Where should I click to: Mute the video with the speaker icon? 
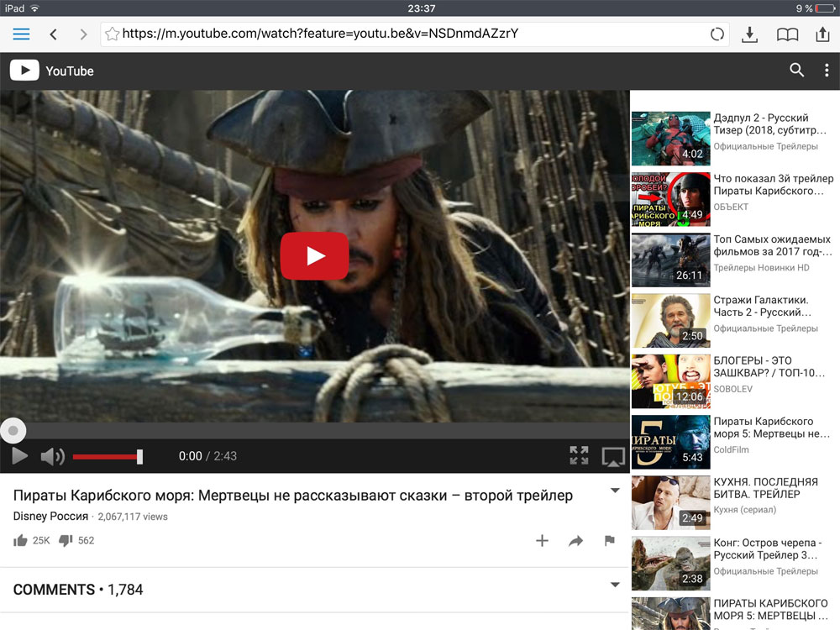[x=52, y=456]
